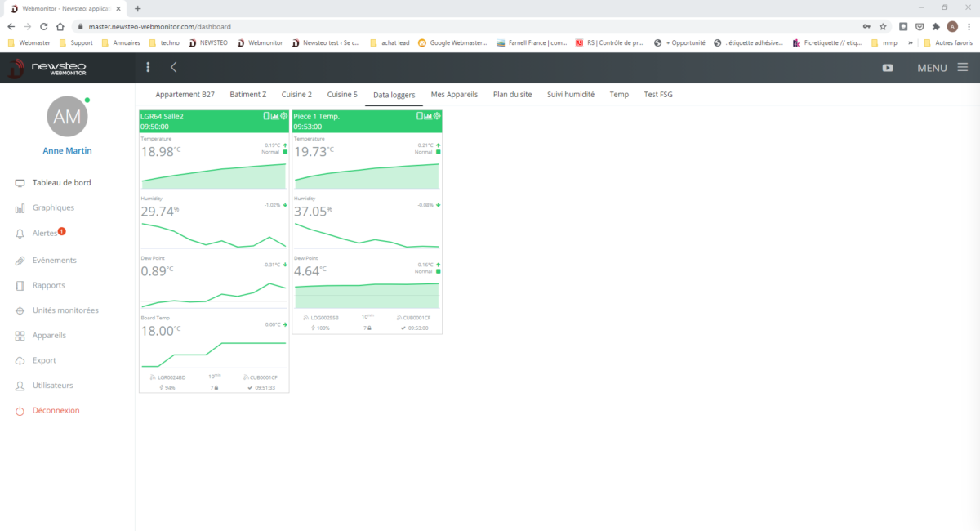Click the Alertes bell icon
Image resolution: width=980 pixels, height=531 pixels.
(20, 234)
